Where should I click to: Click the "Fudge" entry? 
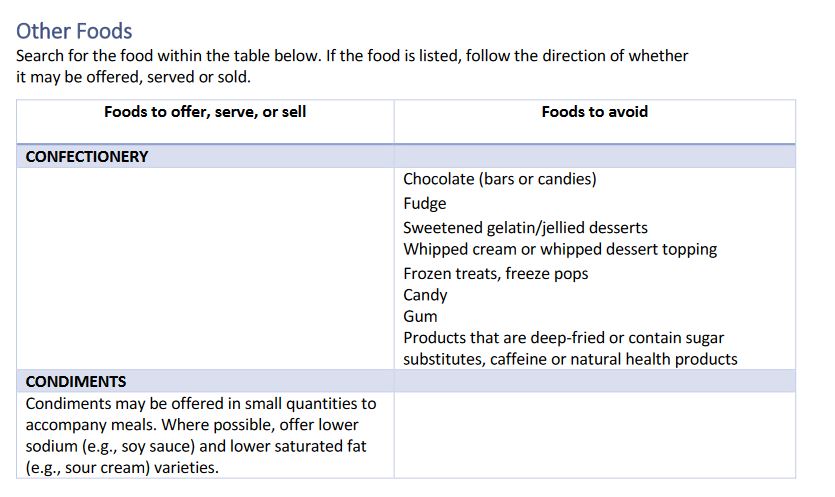(425, 203)
